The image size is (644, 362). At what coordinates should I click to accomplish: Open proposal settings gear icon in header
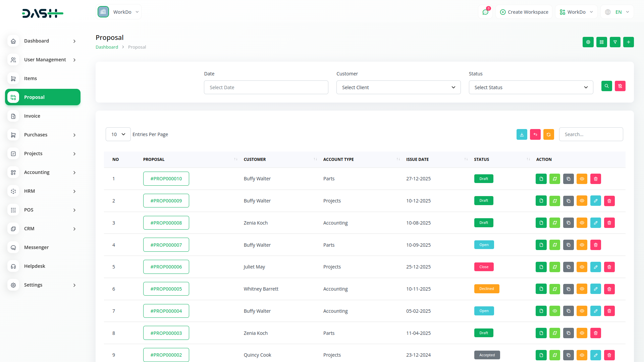point(588,42)
